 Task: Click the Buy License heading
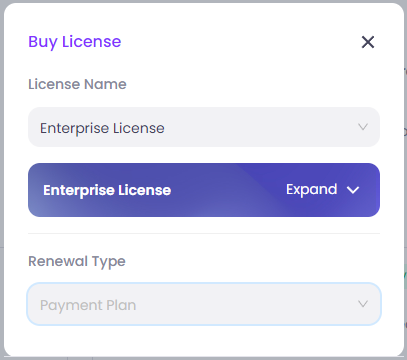coord(75,42)
